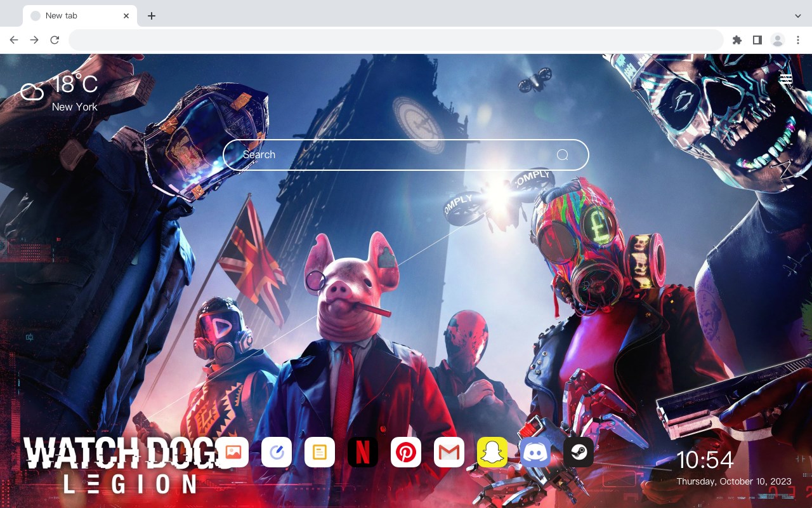Open the profile avatar menu
812x508 pixels.
click(x=778, y=40)
